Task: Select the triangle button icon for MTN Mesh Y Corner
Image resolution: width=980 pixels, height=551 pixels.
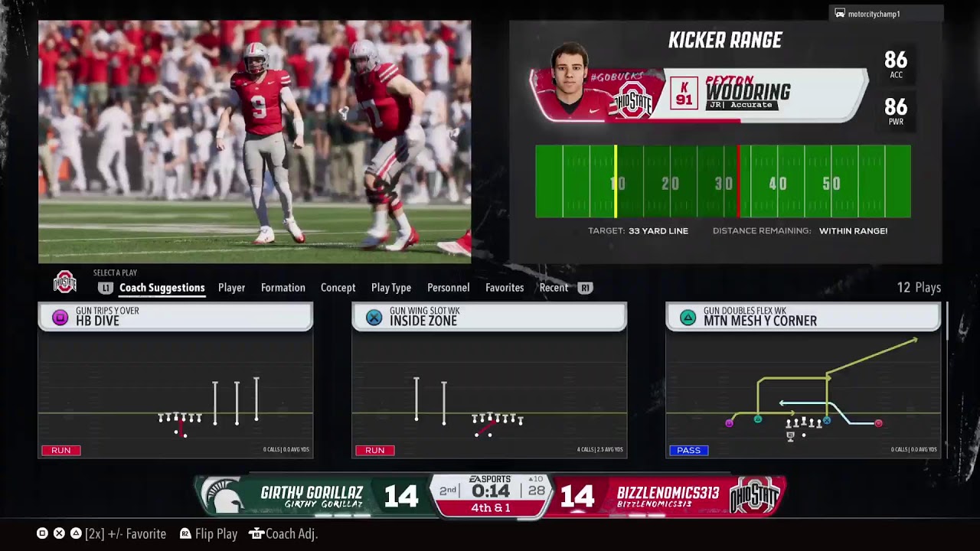Action: tap(688, 318)
